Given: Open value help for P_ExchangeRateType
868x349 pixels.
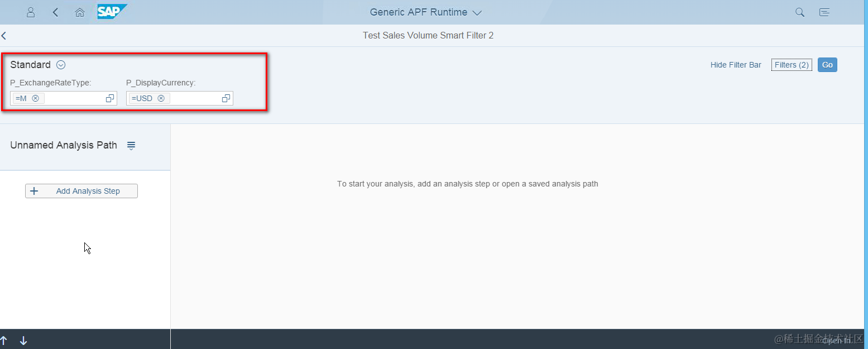Looking at the screenshot, I should [110, 98].
